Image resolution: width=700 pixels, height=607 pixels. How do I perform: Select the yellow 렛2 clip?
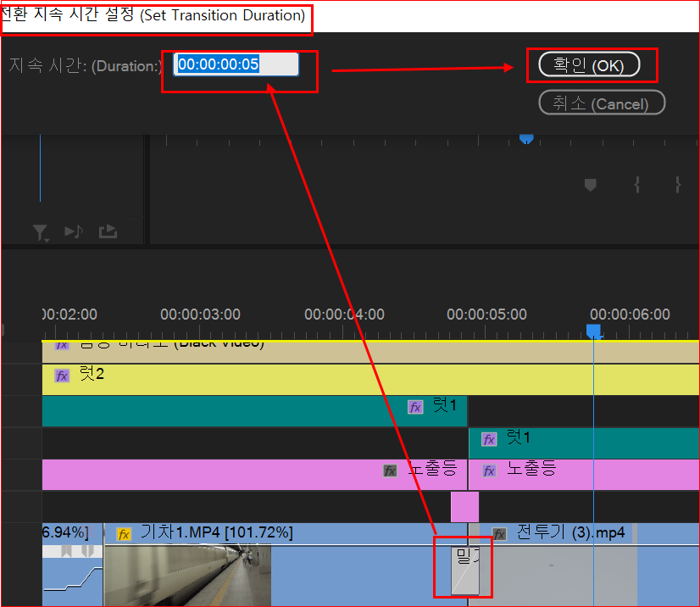coord(370,380)
